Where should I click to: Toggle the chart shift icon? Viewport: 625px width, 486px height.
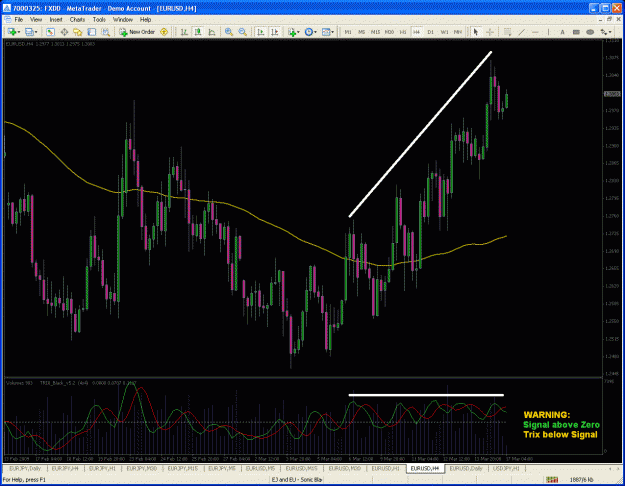pos(275,32)
